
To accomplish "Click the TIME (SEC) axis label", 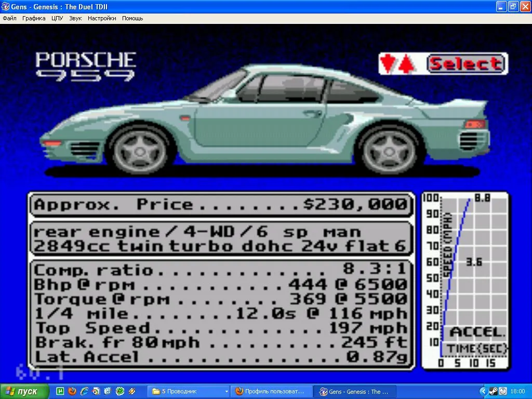I will coord(477,349).
